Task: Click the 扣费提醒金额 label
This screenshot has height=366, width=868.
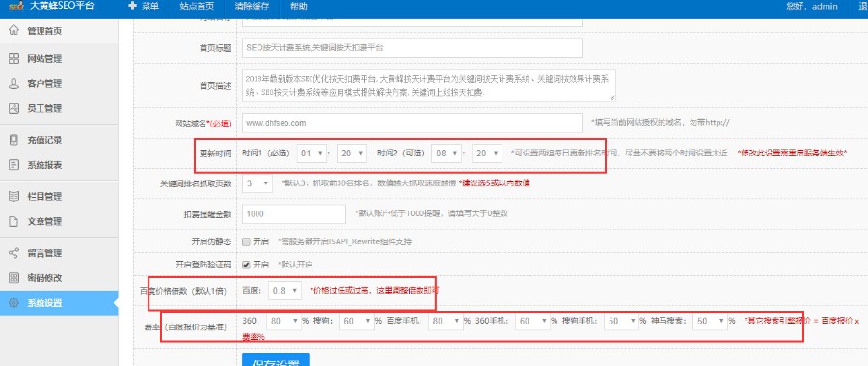Action: [207, 214]
